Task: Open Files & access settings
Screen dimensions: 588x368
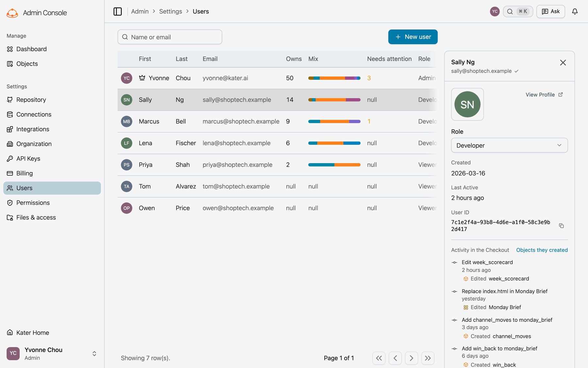Action: pyautogui.click(x=52, y=218)
